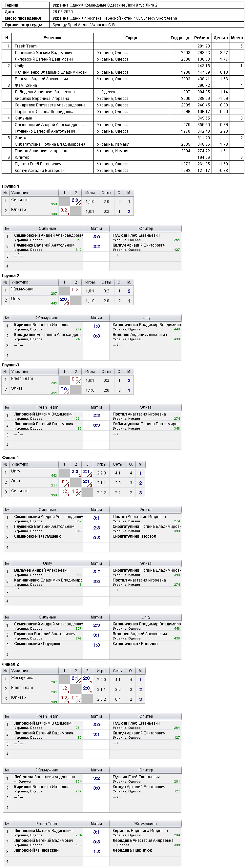The height and width of the screenshot is (868, 246).
Task: Open player Липовский Максим Вадимович in participants list
Action: tap(43, 53)
